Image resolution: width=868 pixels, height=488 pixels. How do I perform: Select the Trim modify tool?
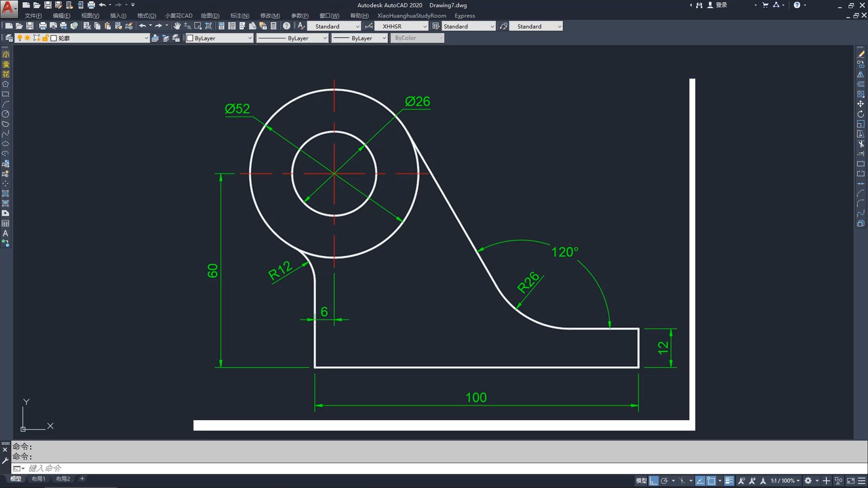pyautogui.click(x=861, y=144)
